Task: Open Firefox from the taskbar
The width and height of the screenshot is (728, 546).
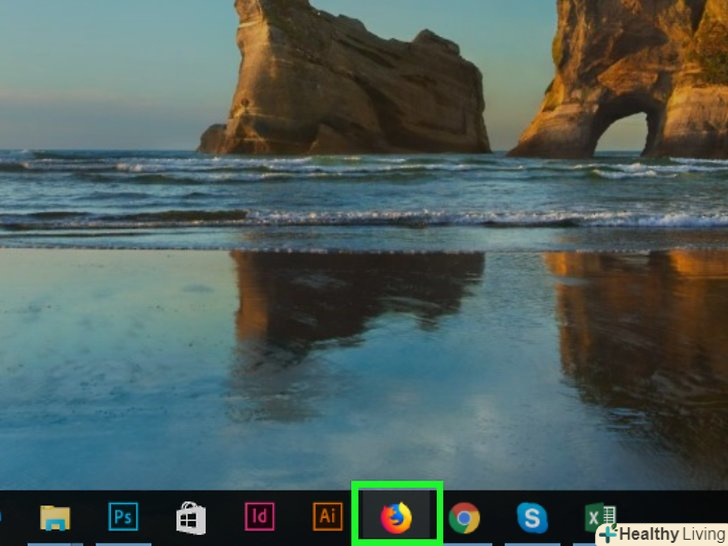Action: pyautogui.click(x=397, y=517)
